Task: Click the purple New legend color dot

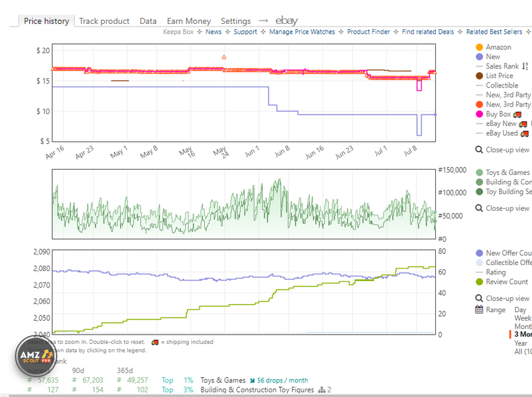Action: (479, 57)
